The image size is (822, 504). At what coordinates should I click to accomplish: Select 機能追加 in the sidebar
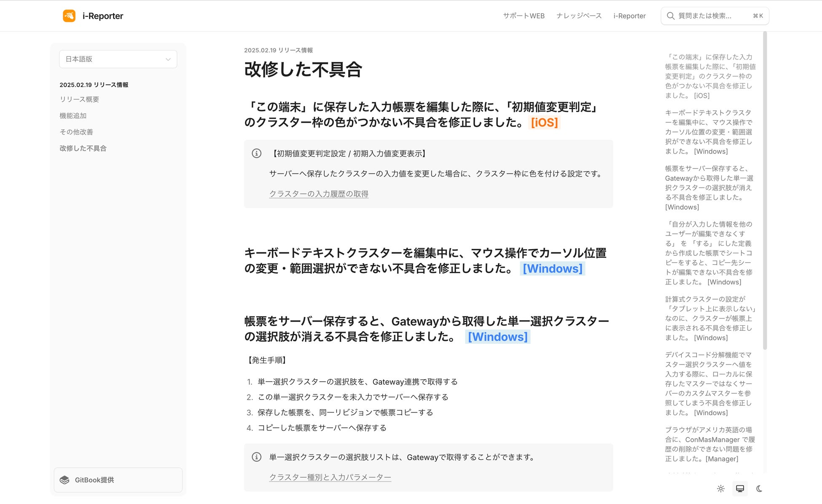pos(73,115)
